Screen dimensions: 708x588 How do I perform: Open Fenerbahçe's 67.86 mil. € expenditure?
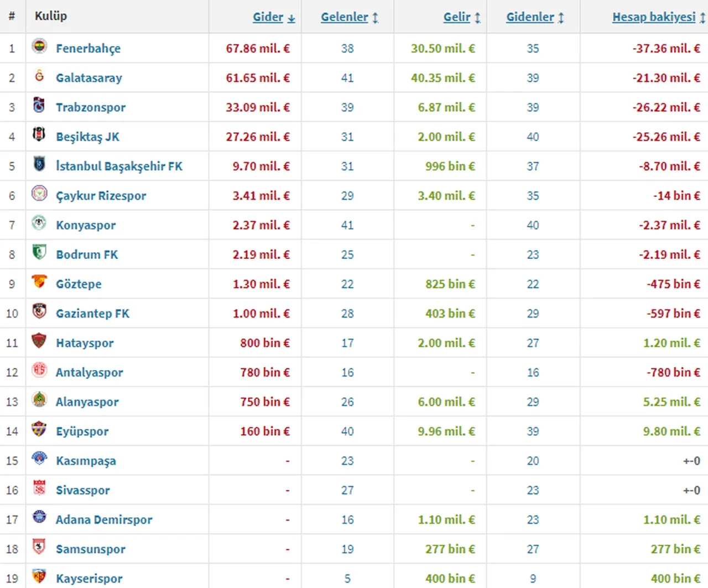[x=257, y=49]
